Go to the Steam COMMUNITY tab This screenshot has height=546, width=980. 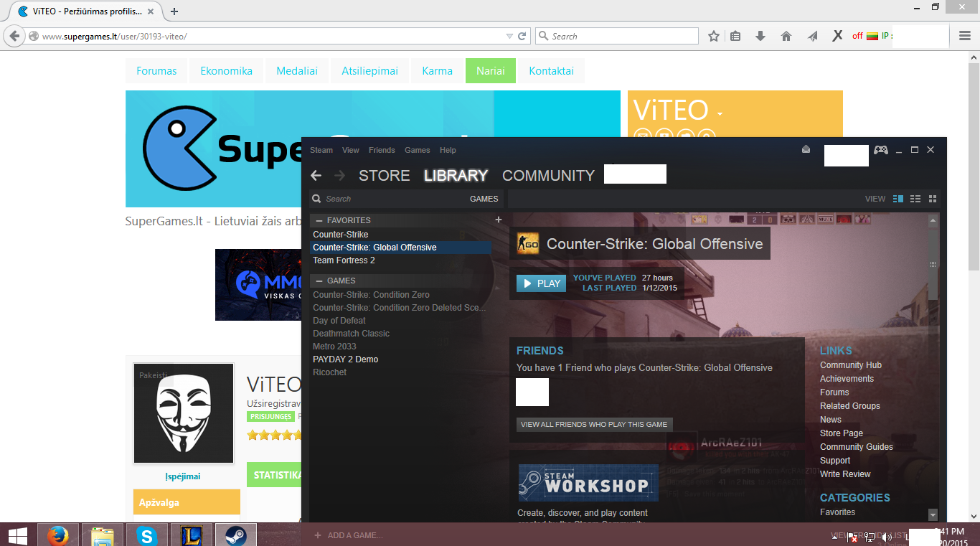click(548, 176)
